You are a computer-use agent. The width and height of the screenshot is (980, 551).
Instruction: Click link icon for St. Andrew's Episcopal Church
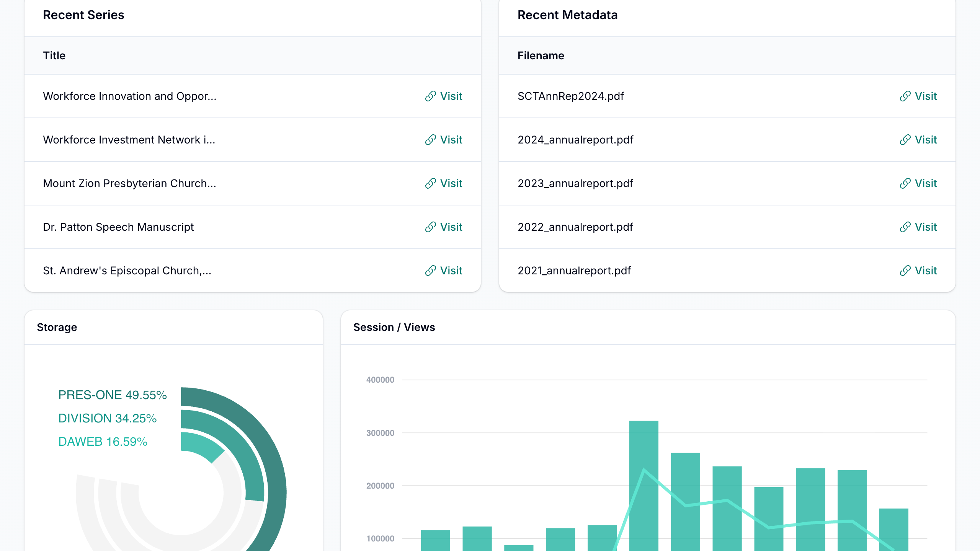[430, 271]
